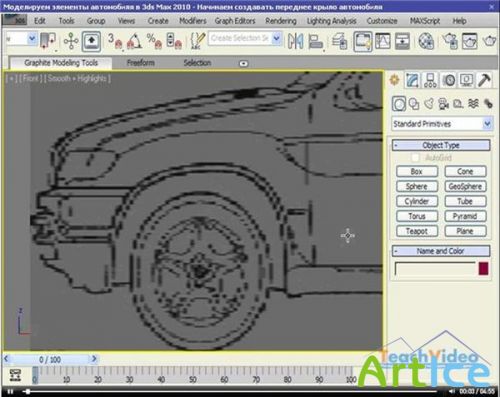Open the Render Setup teapot icon

(x=450, y=41)
